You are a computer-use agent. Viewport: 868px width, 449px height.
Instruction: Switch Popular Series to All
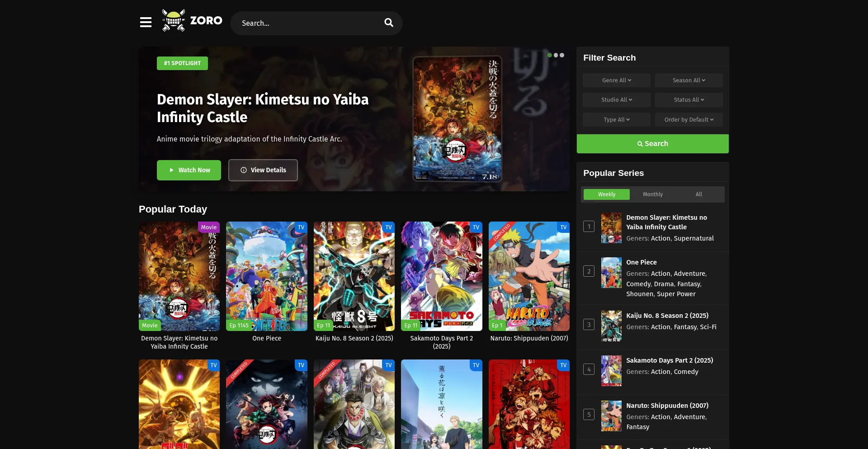[698, 194]
